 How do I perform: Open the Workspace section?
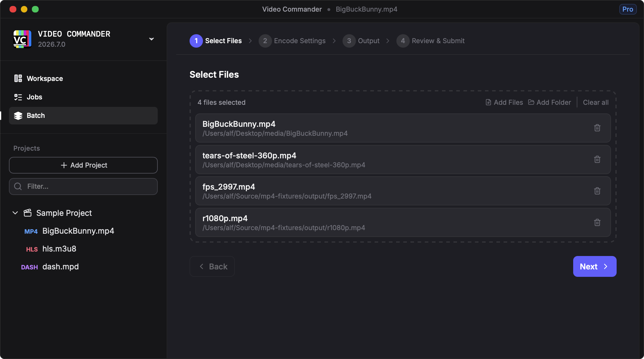tap(45, 79)
